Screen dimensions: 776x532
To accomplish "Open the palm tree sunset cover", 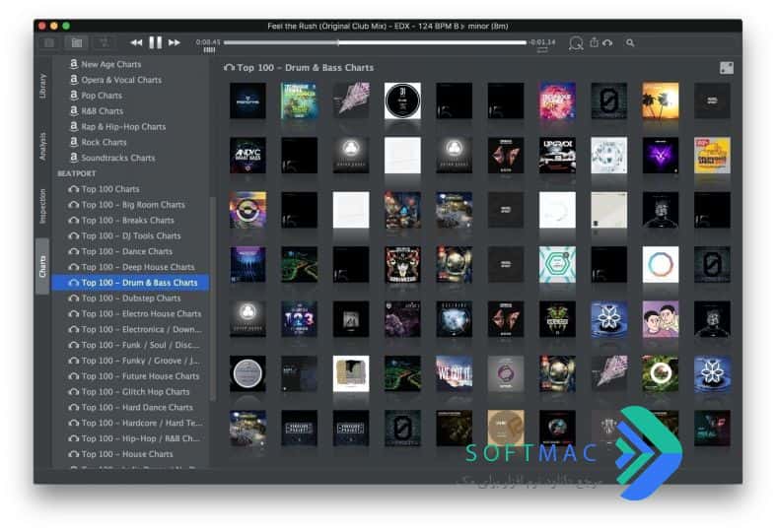I will pos(661,100).
